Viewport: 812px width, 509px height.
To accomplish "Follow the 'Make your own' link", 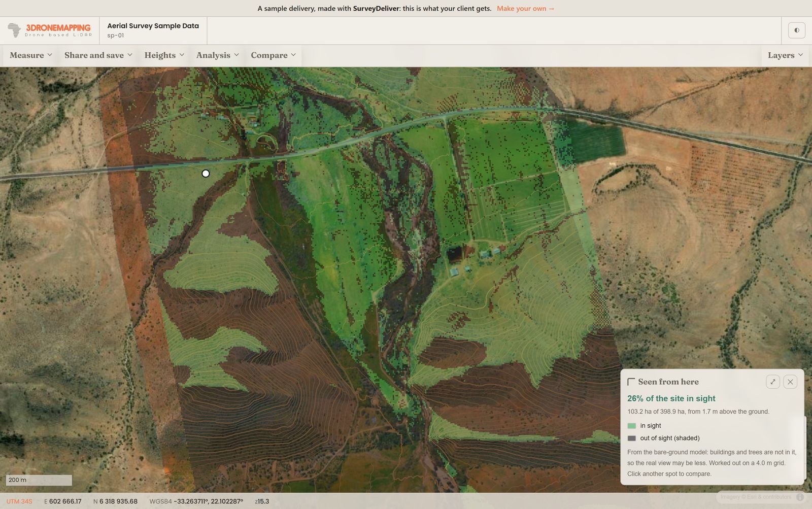I will click(526, 9).
